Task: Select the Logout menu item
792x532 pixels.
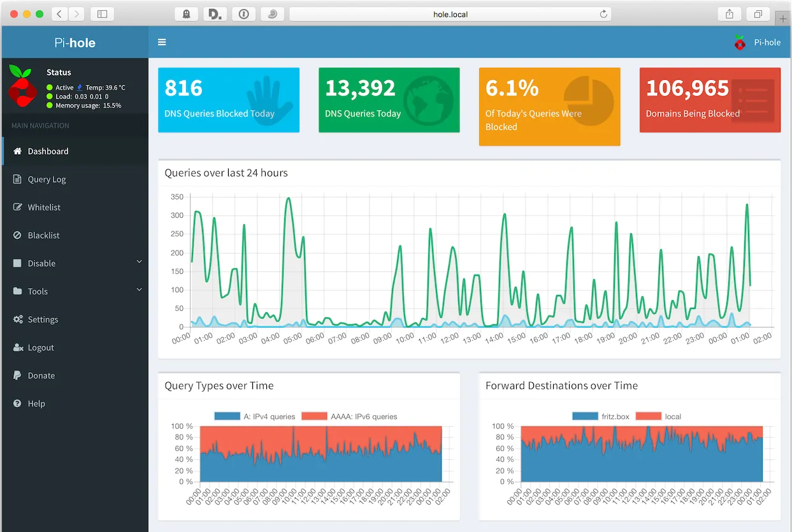Action: coord(75,347)
